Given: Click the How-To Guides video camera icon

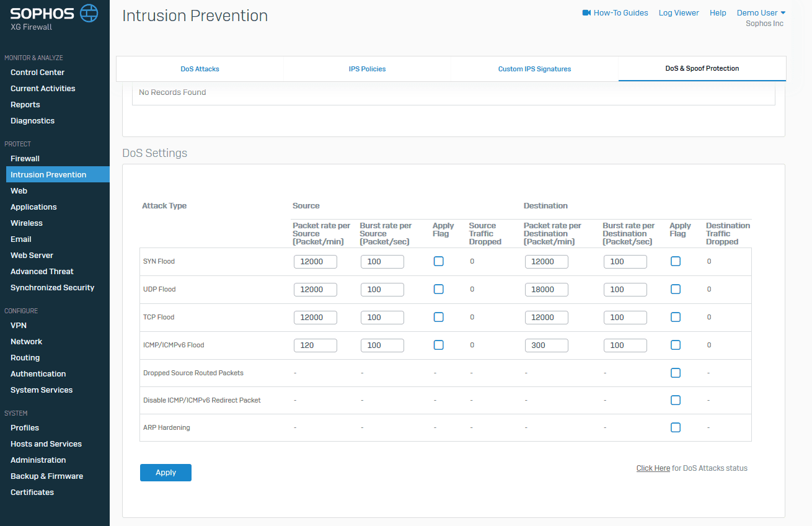Looking at the screenshot, I should [x=586, y=12].
